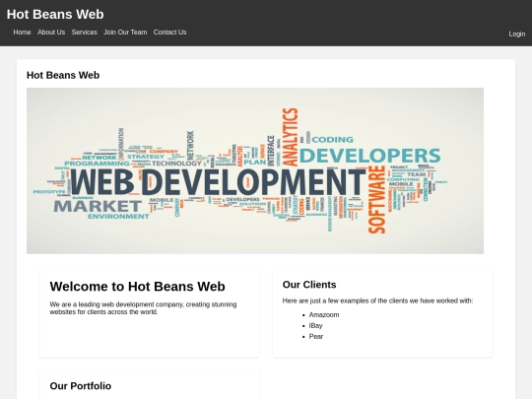
Task: Select the IBay list item
Action: coord(315,326)
